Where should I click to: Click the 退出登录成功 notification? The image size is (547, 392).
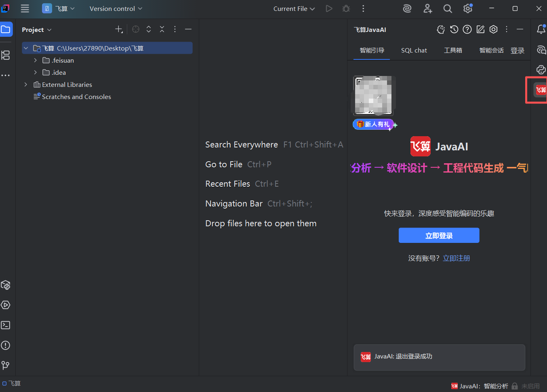point(440,357)
